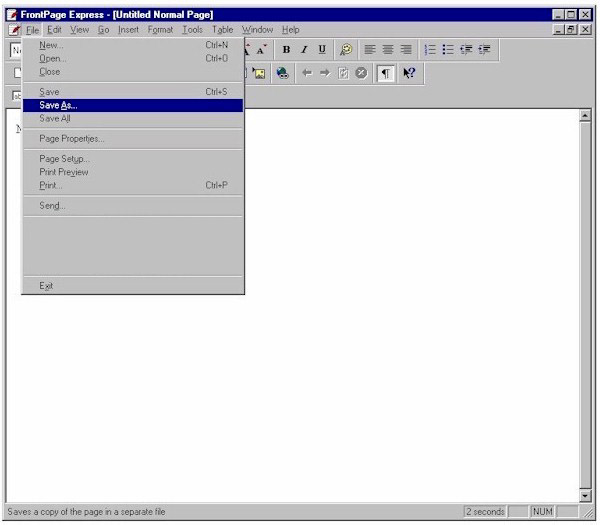
Task: Click the context Help pointer icon
Action: [x=409, y=73]
